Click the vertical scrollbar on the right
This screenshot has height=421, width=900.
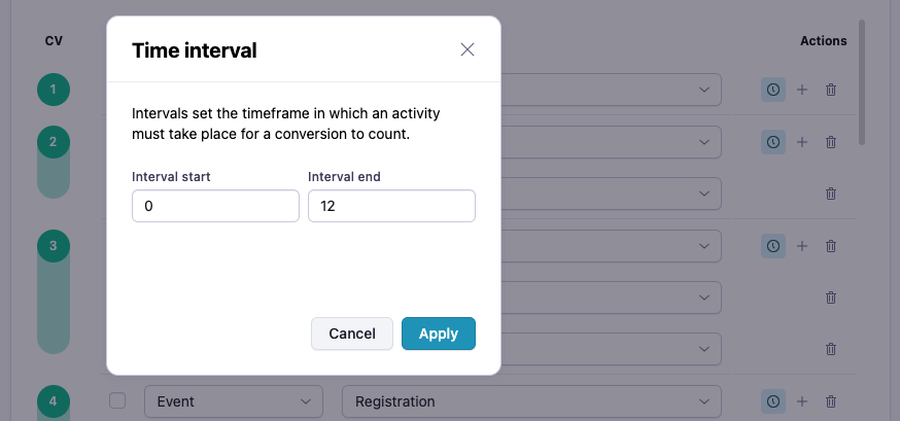tap(862, 80)
